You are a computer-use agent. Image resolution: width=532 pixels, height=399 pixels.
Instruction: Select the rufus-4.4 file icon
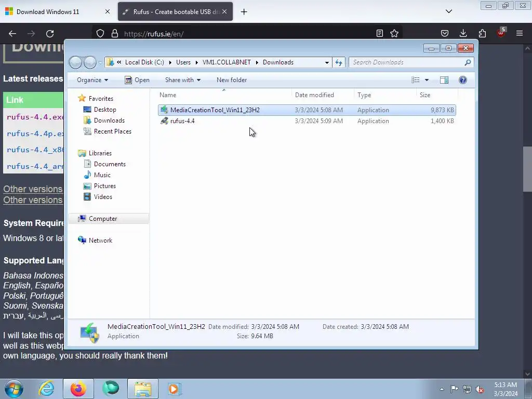tap(164, 121)
